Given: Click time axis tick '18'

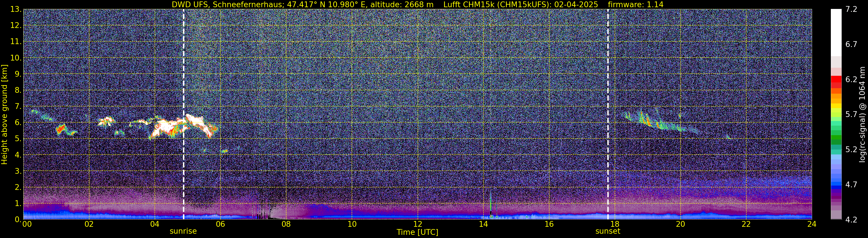Looking at the screenshot, I should click(614, 224).
